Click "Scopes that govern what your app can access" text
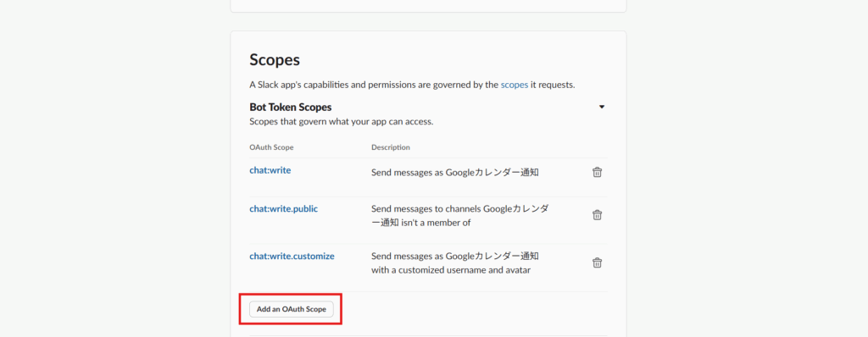This screenshot has height=337, width=868. click(x=341, y=121)
